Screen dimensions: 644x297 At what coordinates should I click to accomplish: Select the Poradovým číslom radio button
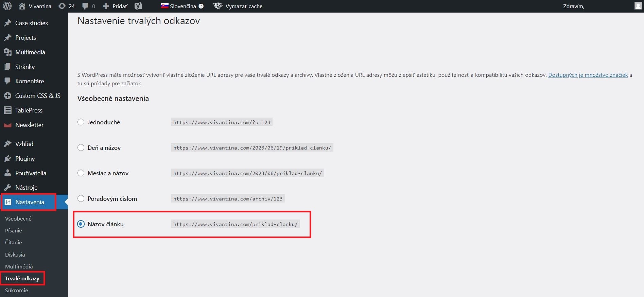[x=81, y=198]
